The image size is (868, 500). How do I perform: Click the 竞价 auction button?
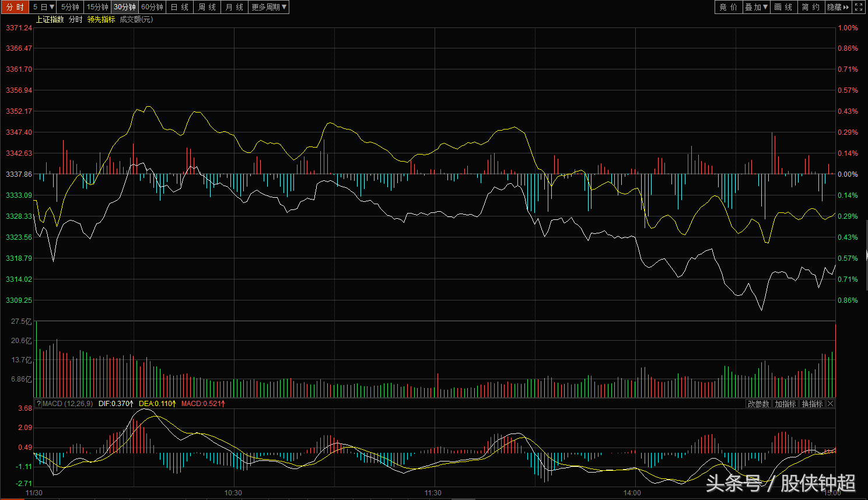click(729, 7)
